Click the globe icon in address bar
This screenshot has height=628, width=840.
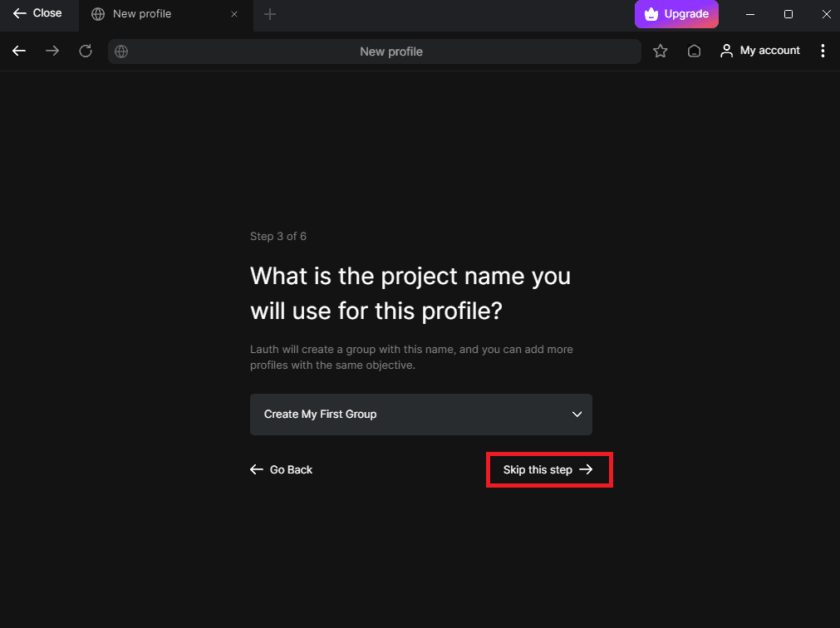tap(121, 52)
